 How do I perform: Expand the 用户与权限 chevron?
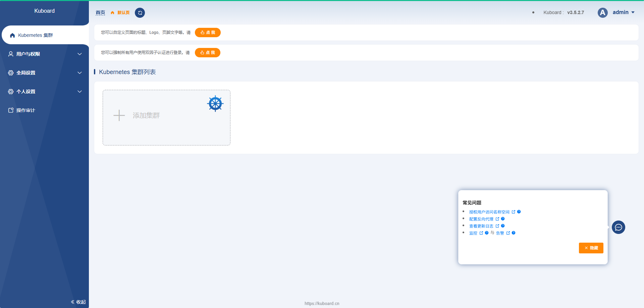(79, 54)
